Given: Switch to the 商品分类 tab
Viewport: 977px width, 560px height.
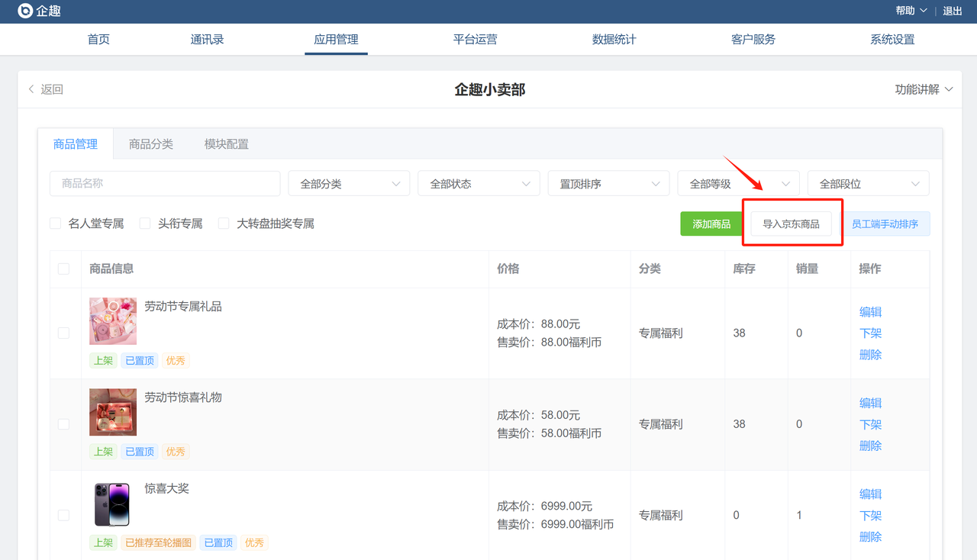Looking at the screenshot, I should coord(151,143).
